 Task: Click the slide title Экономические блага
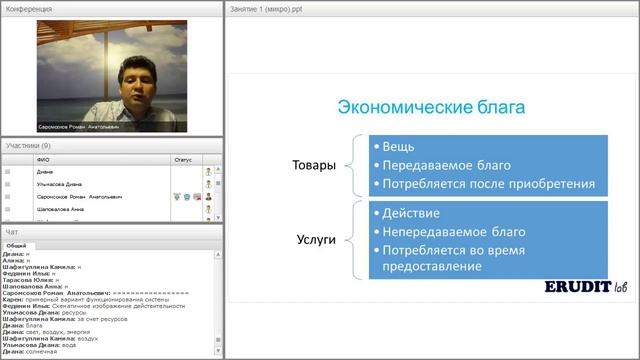click(x=431, y=107)
